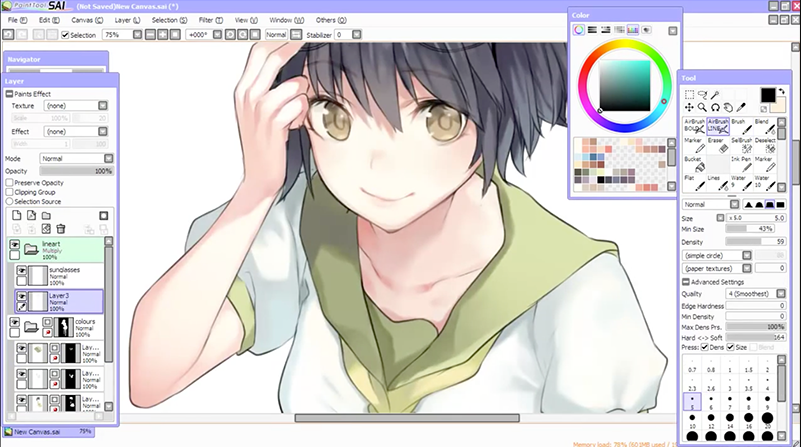
Task: Open the Filter menu
Action: (x=209, y=20)
